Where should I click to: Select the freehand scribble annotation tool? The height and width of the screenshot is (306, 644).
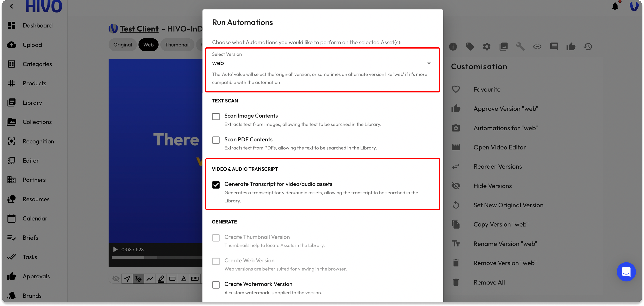[138, 279]
